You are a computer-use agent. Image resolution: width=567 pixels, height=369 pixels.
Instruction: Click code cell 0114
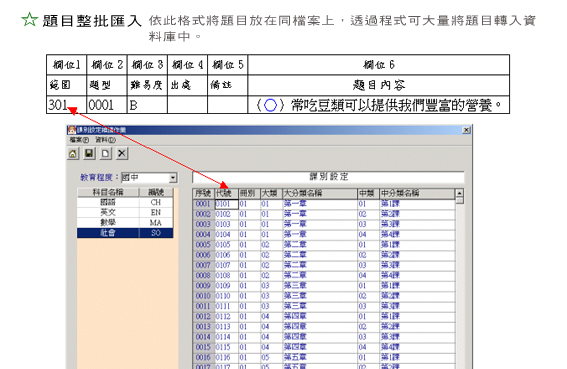coord(226,337)
